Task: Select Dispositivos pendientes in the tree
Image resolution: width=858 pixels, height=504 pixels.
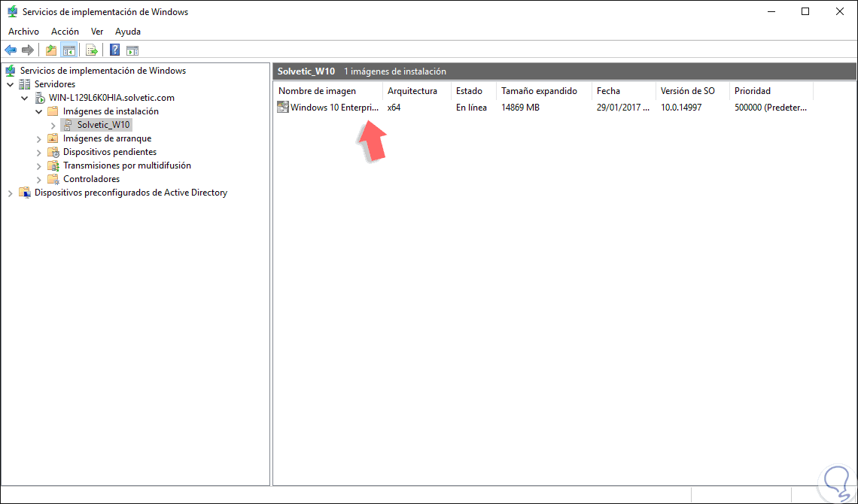Action: [x=110, y=152]
